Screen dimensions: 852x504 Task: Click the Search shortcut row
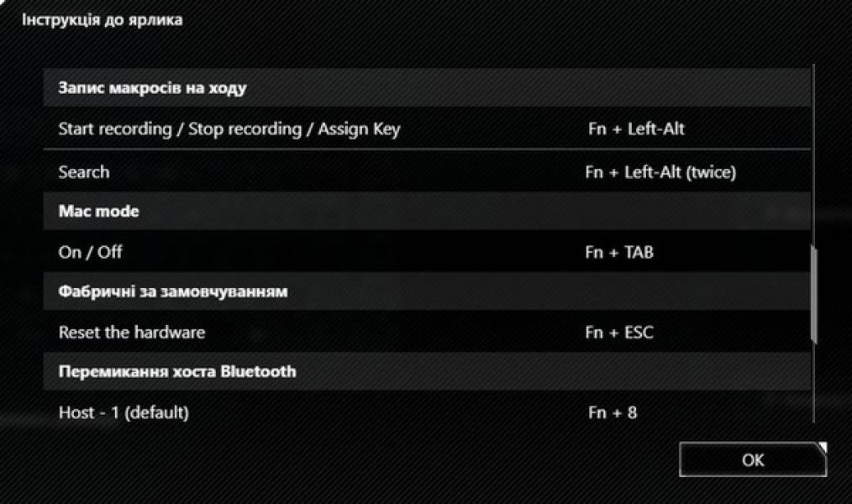pos(84,172)
